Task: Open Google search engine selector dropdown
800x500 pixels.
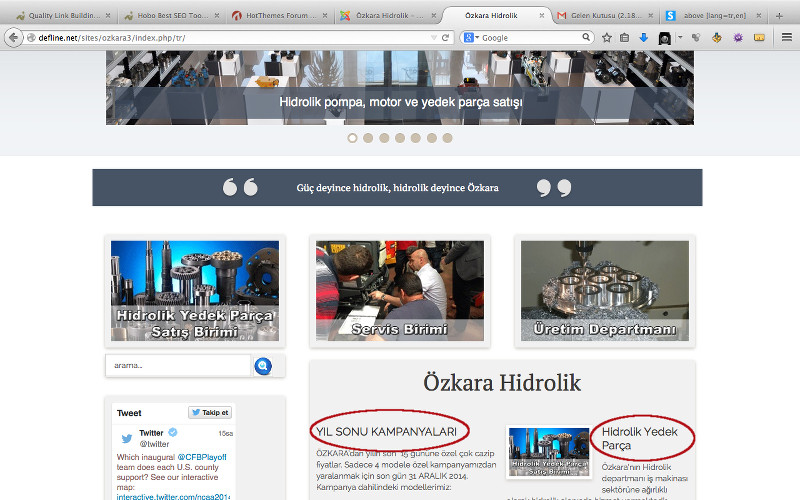Action: [x=471, y=37]
